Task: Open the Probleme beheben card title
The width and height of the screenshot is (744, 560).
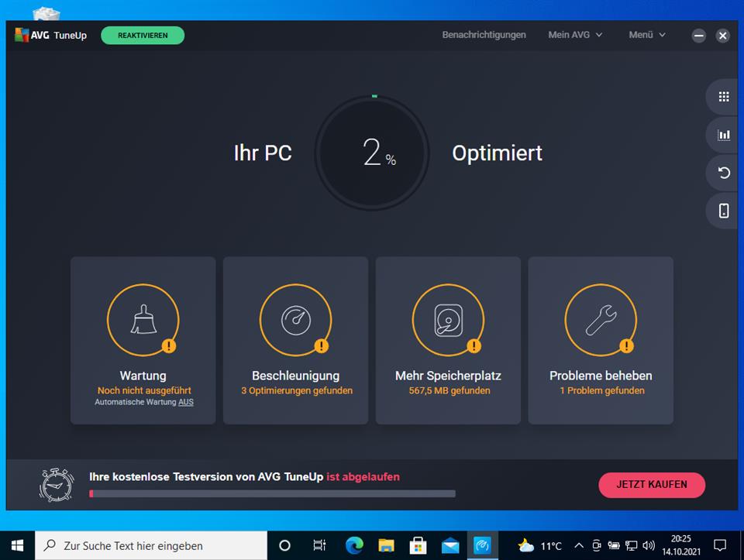Action: [601, 376]
